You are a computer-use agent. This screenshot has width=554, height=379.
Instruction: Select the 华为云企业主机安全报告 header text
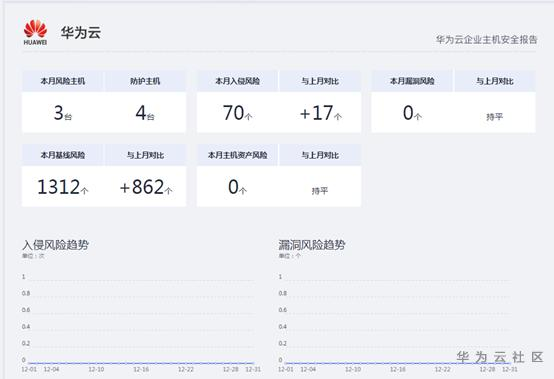click(x=486, y=40)
